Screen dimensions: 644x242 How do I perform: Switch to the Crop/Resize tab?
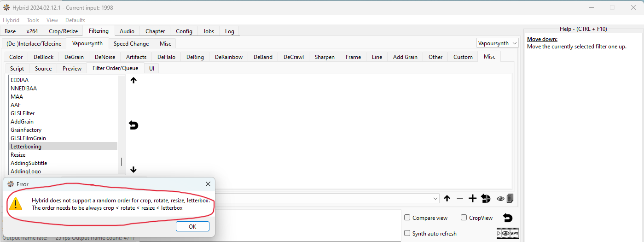point(64,31)
